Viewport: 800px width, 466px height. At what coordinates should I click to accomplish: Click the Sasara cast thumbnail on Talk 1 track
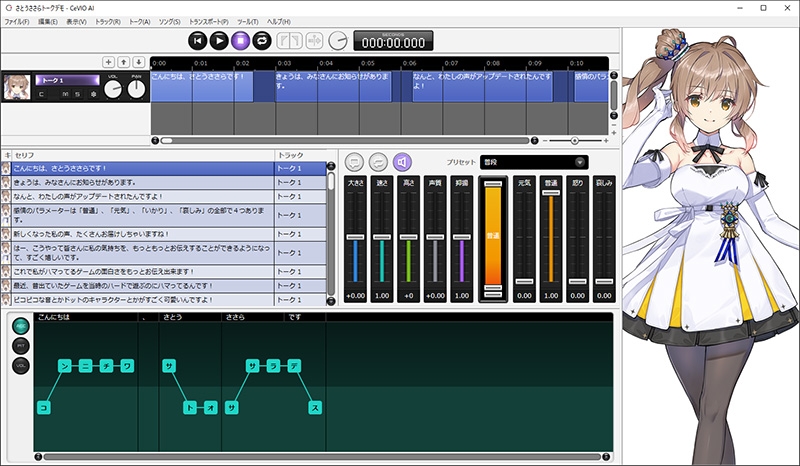click(17, 87)
